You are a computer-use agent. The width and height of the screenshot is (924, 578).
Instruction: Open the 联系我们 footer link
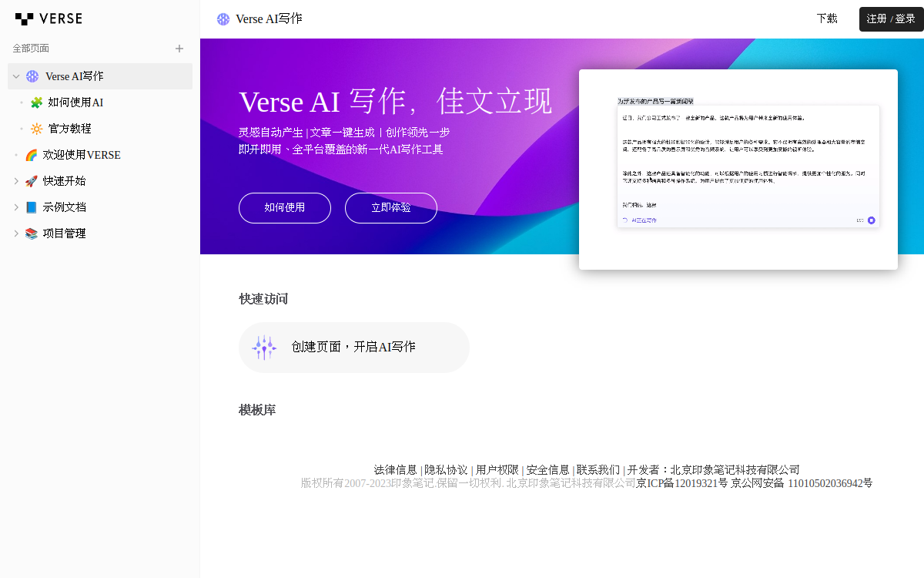pos(598,470)
